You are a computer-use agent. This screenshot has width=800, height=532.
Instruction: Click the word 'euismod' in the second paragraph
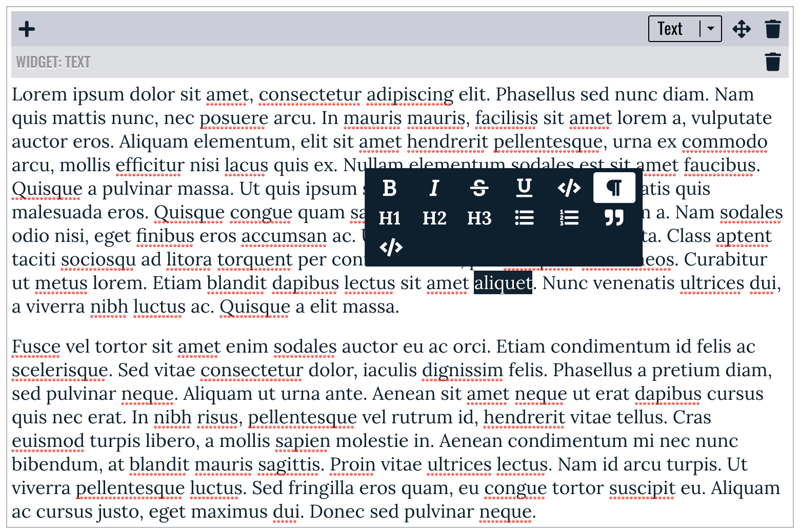48,441
